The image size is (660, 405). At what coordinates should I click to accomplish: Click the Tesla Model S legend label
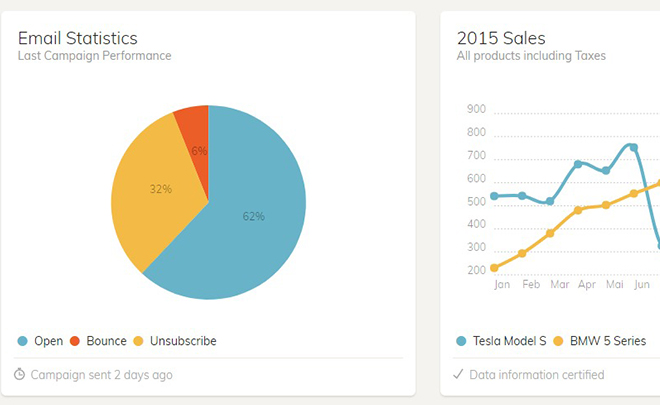coord(509,341)
